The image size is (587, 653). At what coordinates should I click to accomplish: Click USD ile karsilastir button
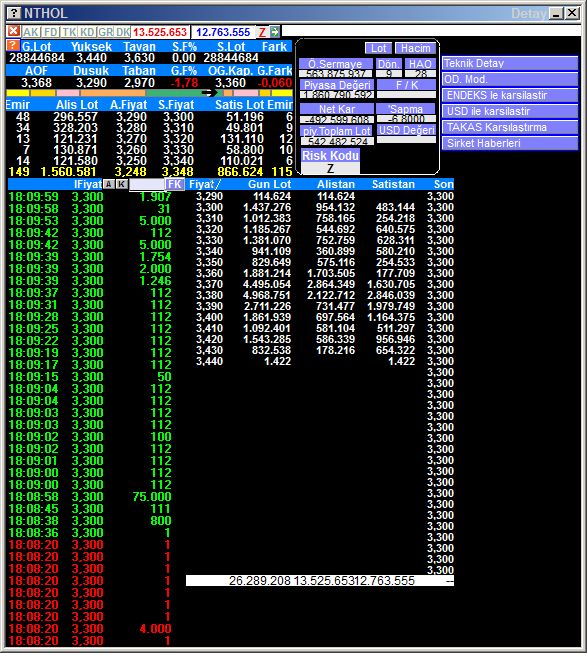[x=510, y=111]
